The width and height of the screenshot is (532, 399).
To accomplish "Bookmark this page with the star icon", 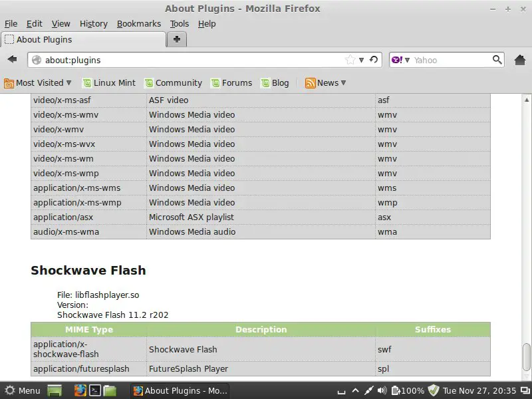I will tap(350, 60).
